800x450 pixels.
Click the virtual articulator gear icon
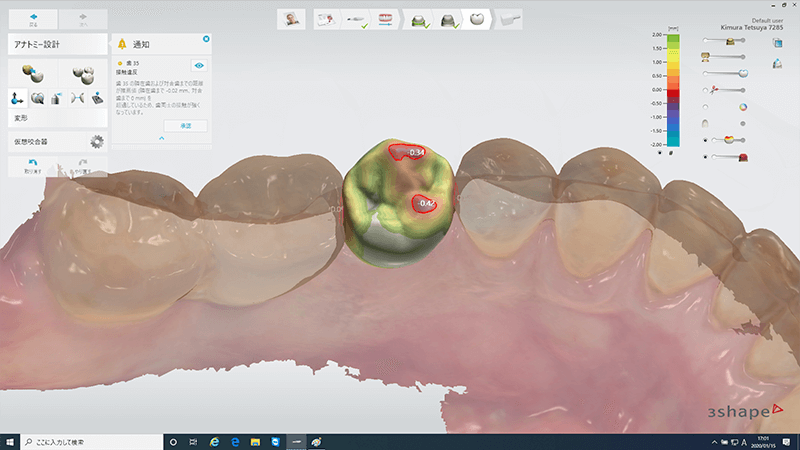click(x=97, y=142)
